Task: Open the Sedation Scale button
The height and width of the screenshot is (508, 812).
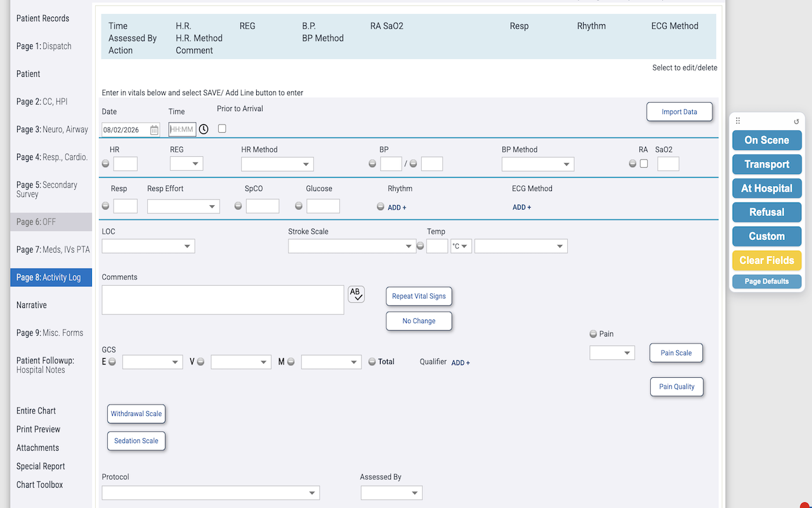Action: [136, 441]
